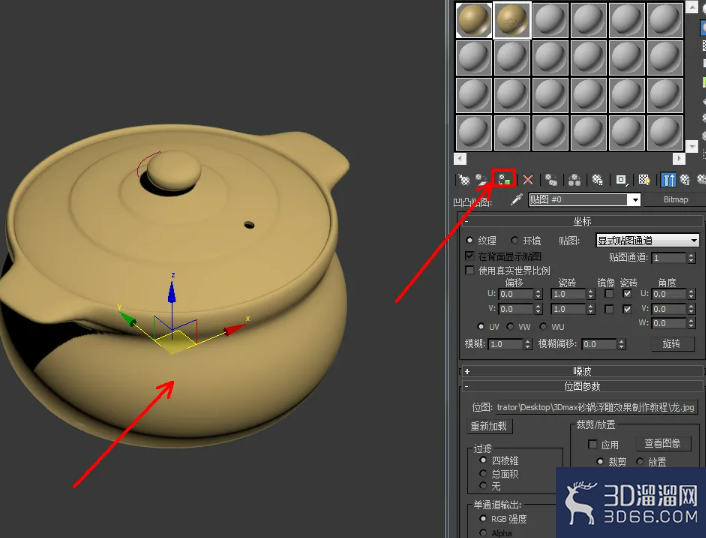
Task: Click the Make Material Copy icon
Action: (551, 180)
